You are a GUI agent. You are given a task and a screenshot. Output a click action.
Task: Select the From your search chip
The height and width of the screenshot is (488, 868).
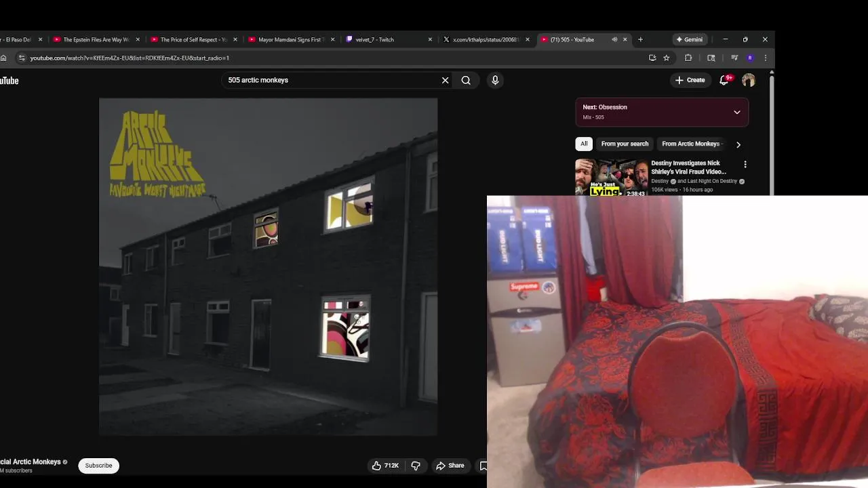(625, 144)
